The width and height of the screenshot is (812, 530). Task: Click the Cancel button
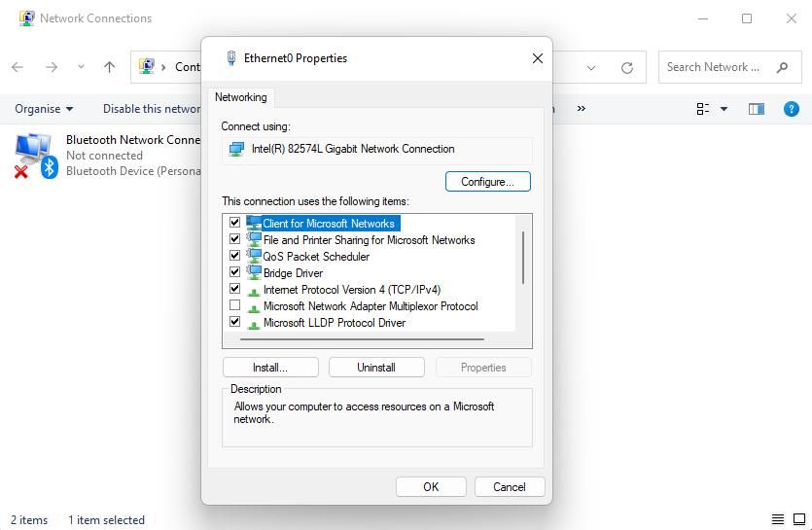pos(510,487)
